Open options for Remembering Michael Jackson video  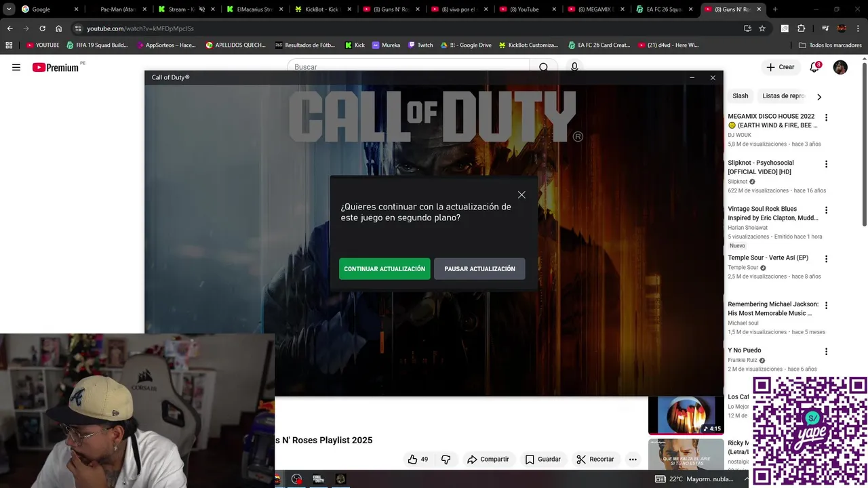(826, 306)
